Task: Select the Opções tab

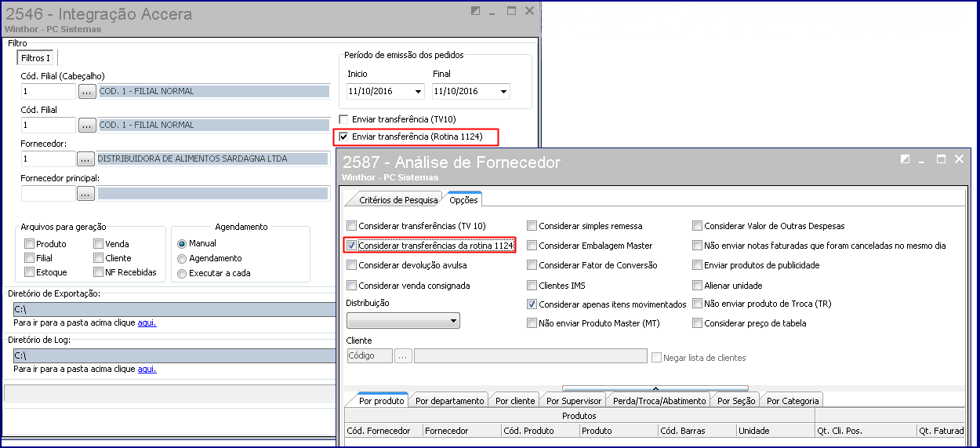Action: click(x=463, y=199)
